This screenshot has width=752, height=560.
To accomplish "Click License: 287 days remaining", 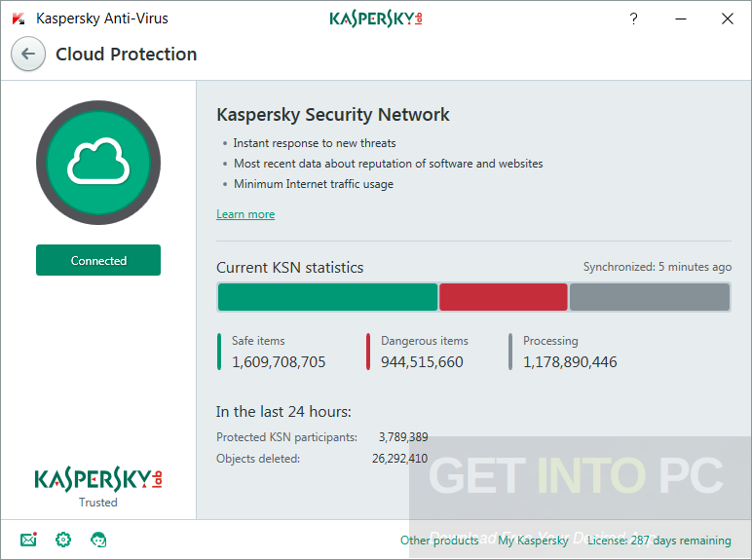I will pos(658,541).
